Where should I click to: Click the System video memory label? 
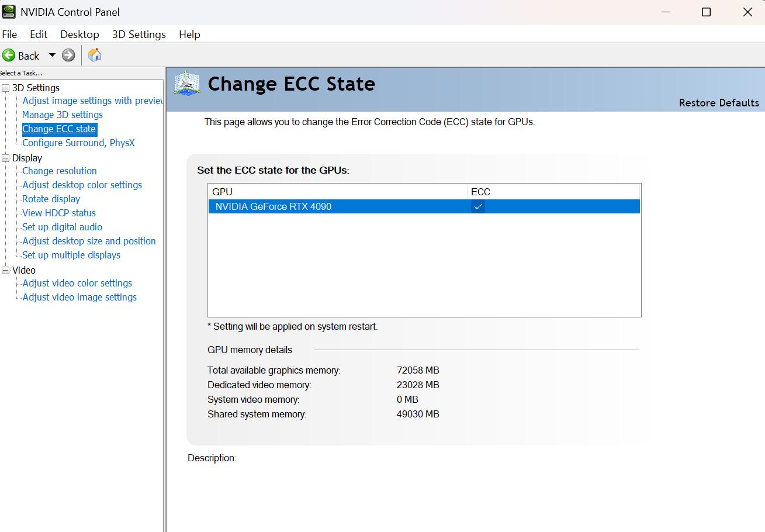(x=254, y=400)
